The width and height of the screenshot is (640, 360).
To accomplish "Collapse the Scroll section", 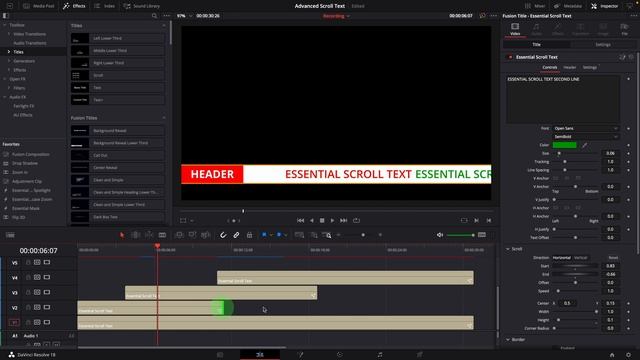I will [508, 249].
